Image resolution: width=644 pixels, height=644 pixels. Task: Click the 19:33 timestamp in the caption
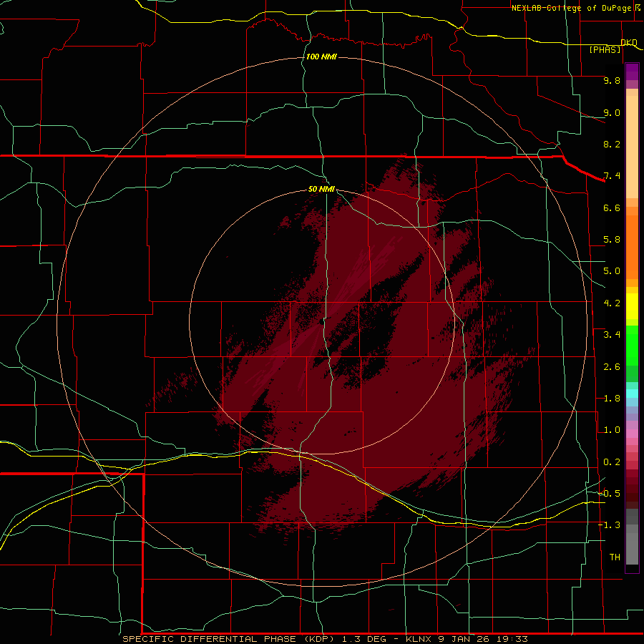(512, 639)
